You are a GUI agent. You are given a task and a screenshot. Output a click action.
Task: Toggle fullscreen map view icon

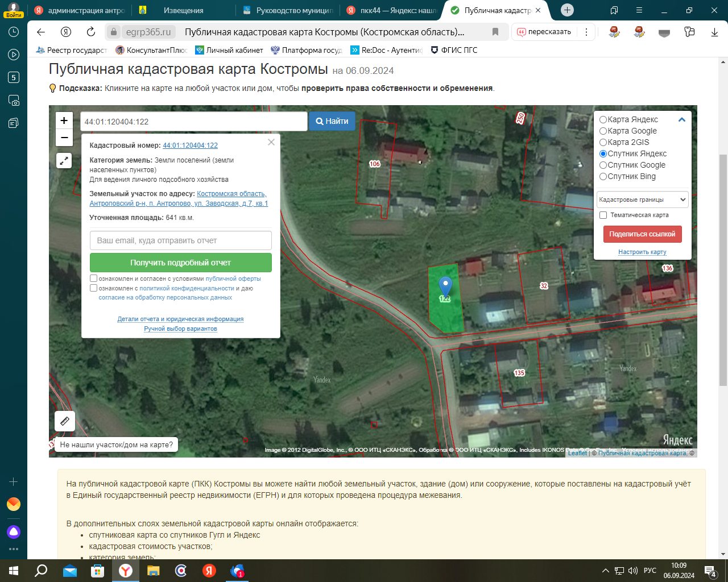(x=64, y=161)
